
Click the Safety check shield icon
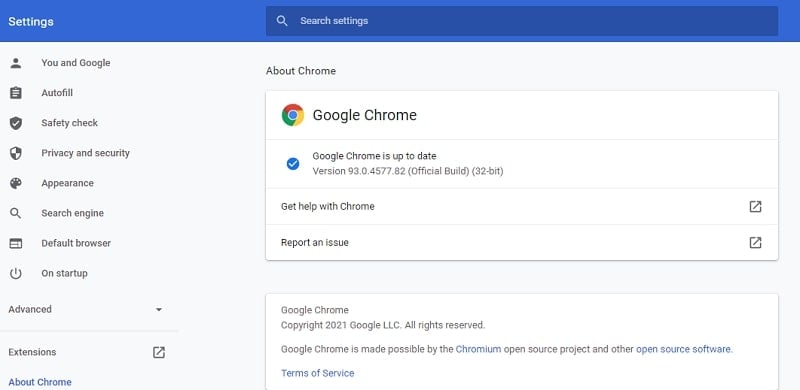pyautogui.click(x=16, y=123)
